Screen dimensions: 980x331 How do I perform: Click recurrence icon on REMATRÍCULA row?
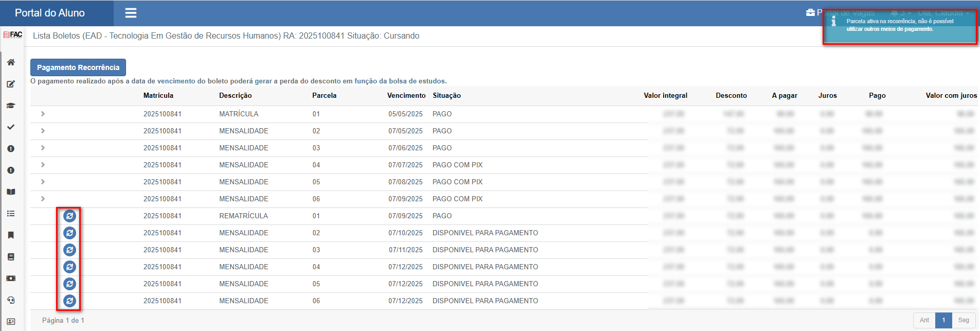69,216
